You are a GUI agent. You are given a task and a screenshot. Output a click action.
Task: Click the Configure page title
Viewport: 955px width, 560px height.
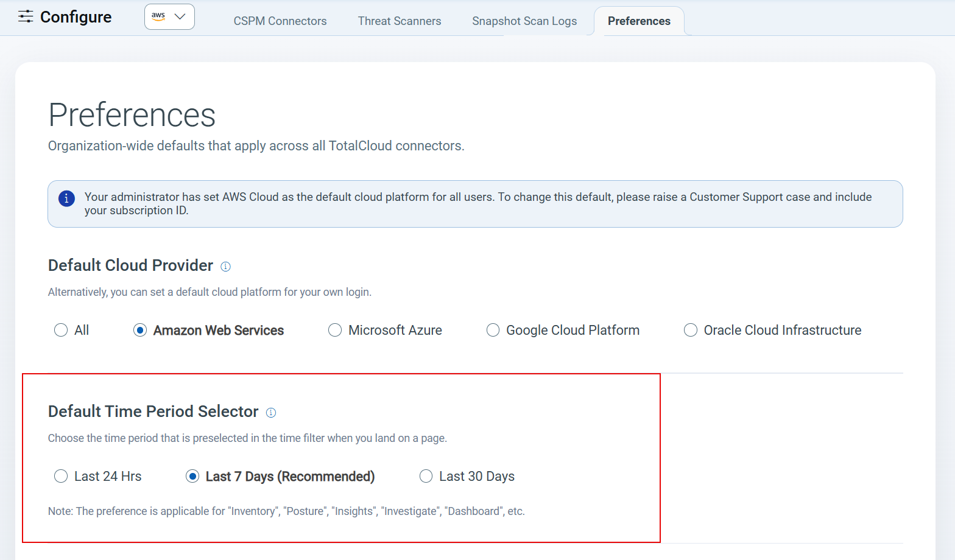coord(76,17)
